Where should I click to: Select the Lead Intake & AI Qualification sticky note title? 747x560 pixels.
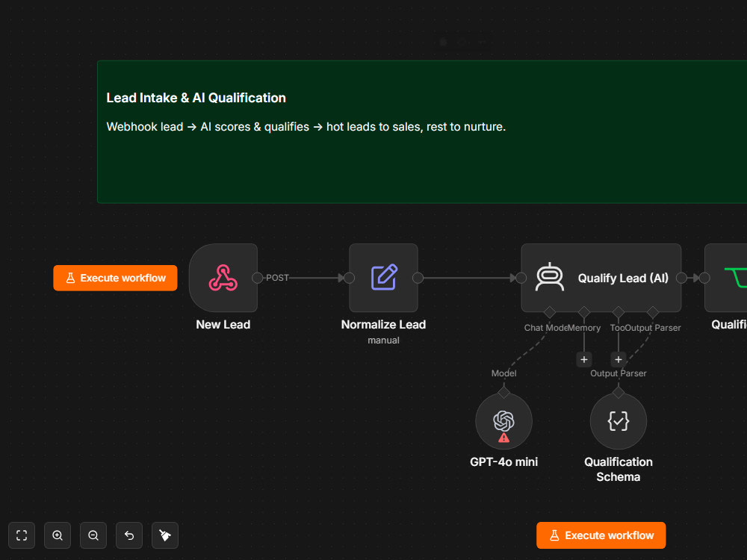point(196,98)
